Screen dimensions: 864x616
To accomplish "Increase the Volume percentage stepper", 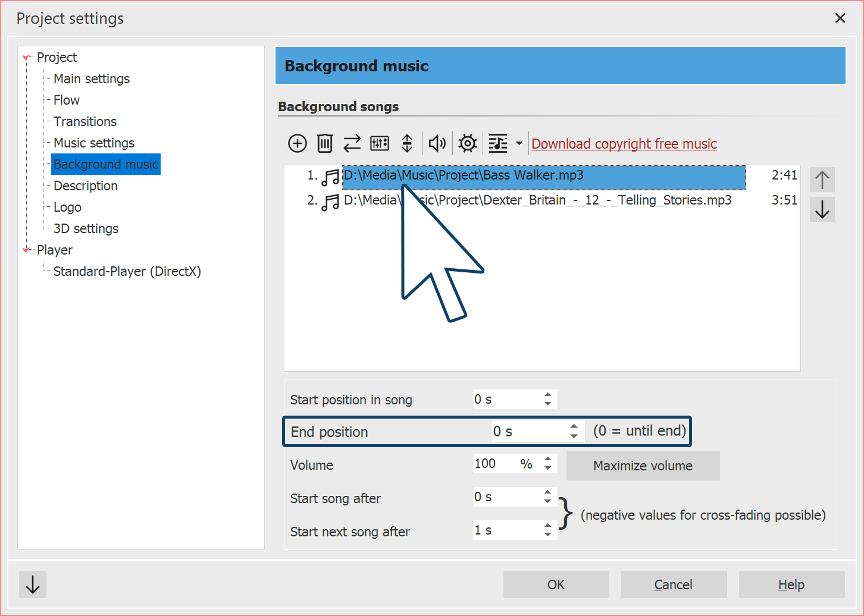I will tap(548, 459).
